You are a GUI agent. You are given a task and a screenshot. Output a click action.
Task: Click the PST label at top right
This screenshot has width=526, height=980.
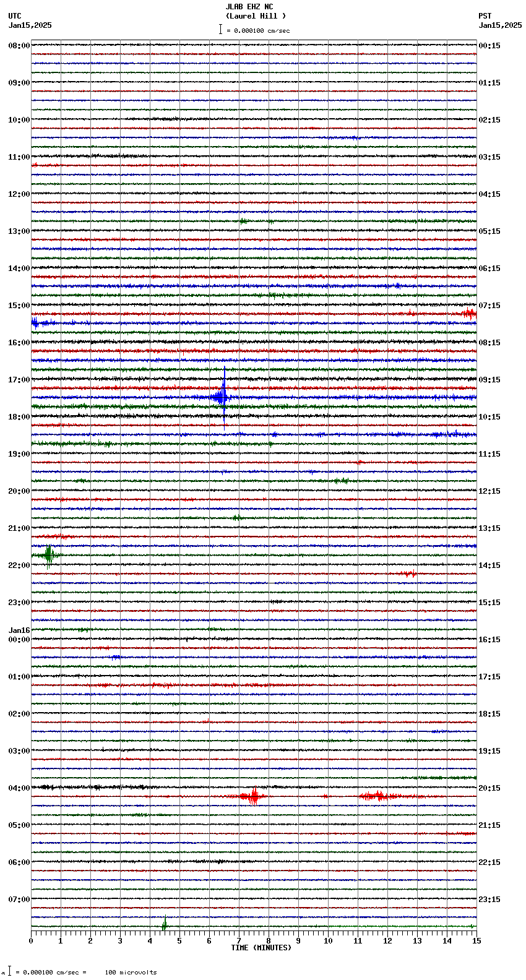tap(485, 16)
